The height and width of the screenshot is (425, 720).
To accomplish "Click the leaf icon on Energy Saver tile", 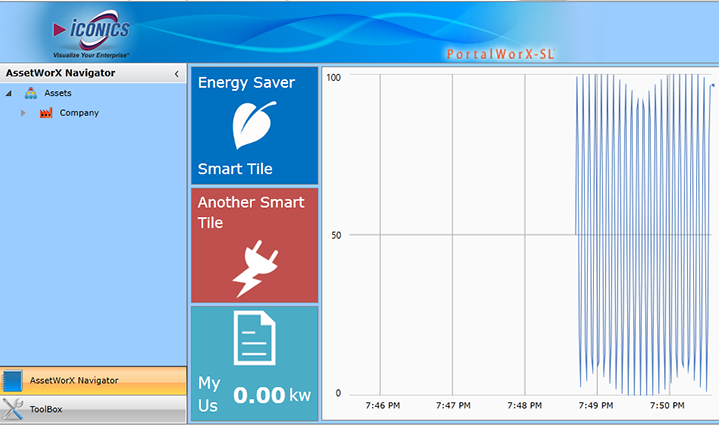I will pyautogui.click(x=254, y=125).
